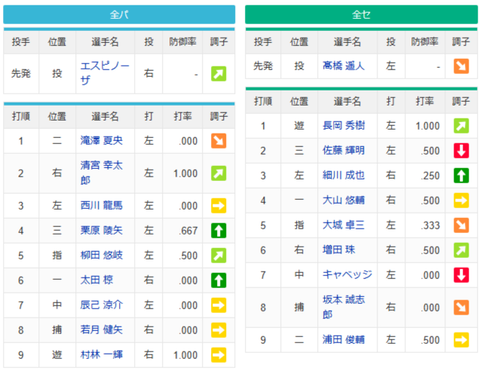This screenshot has height=371, width=480.
Task: Click the condition arrow icon for 大山 悠輔
Action: (x=461, y=200)
